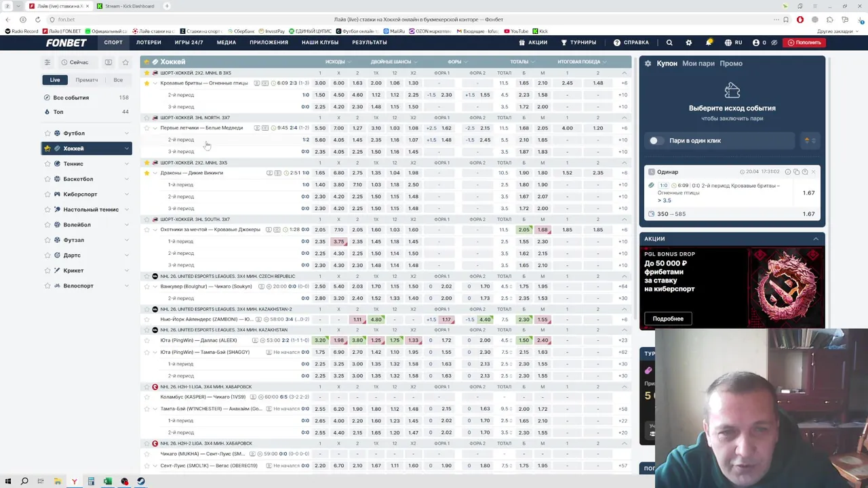The width and height of the screenshot is (868, 488).
Task: Expand Футбол category chevron
Action: point(126,133)
